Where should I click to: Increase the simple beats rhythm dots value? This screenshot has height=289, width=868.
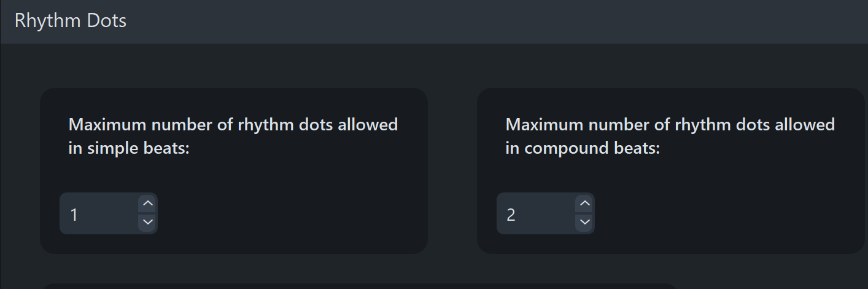point(147,204)
